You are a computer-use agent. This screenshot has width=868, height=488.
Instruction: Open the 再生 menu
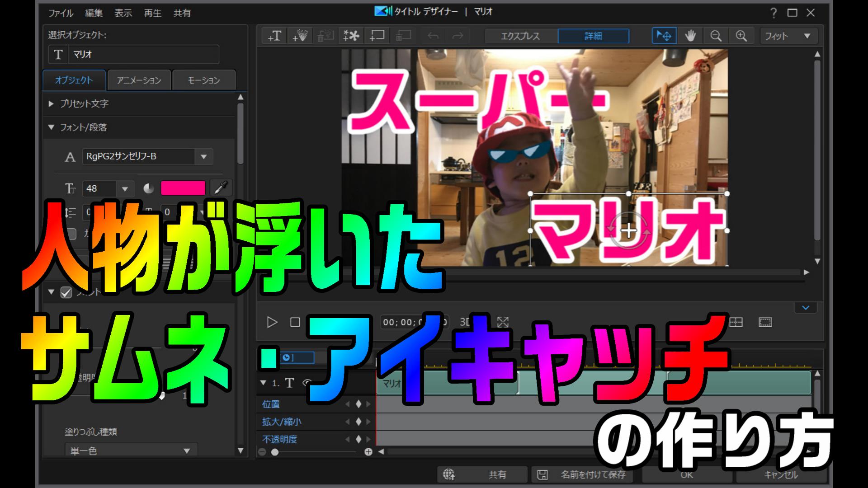[x=152, y=13]
